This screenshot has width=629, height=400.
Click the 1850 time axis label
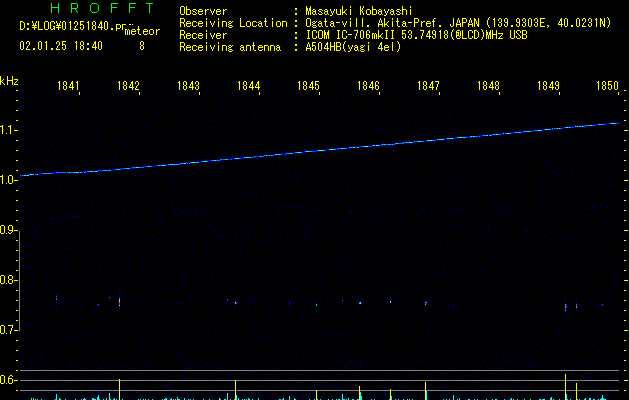tap(607, 86)
